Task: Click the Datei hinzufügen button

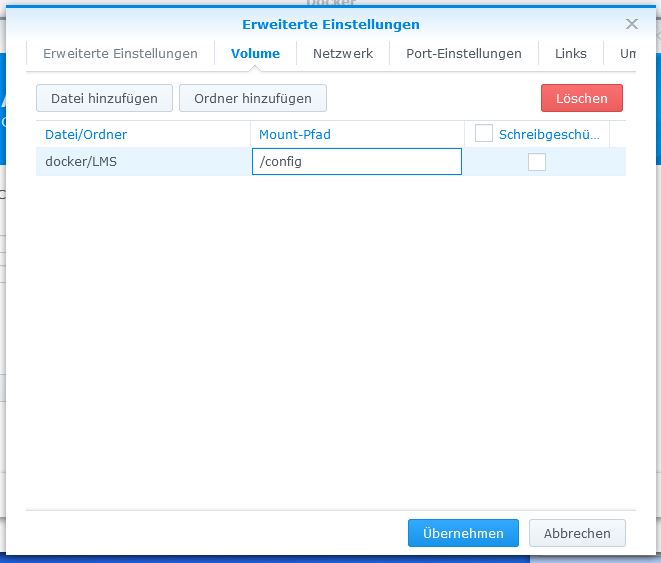Action: [104, 98]
